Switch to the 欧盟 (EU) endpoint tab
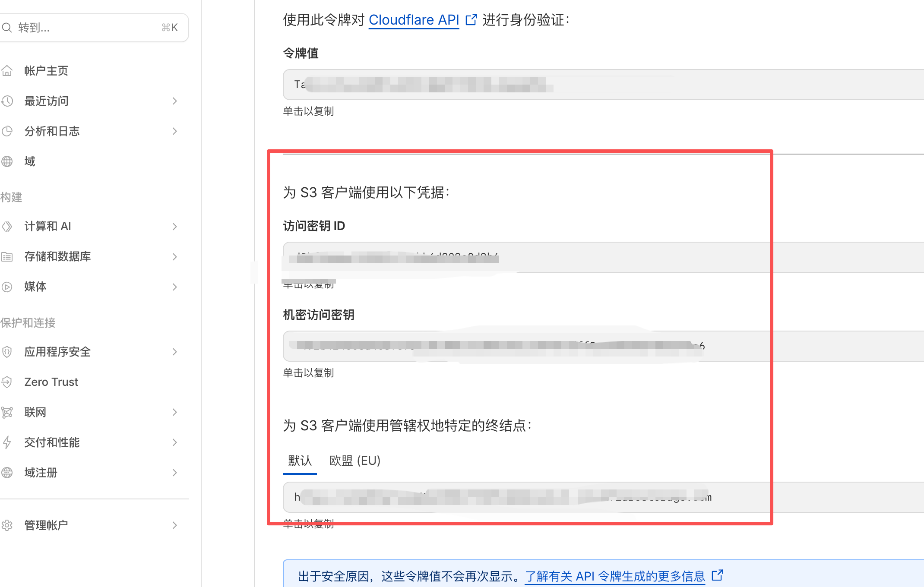Screen dimensions: 924x587 click(x=354, y=461)
